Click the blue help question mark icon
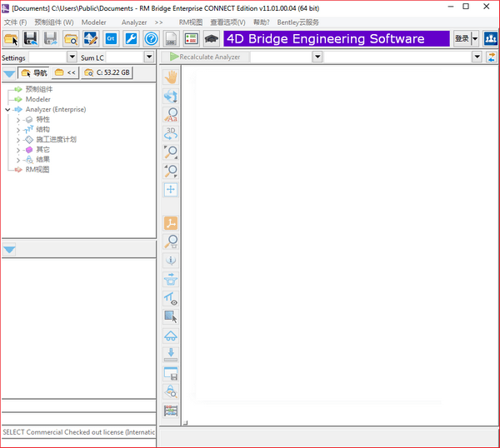 [151, 38]
